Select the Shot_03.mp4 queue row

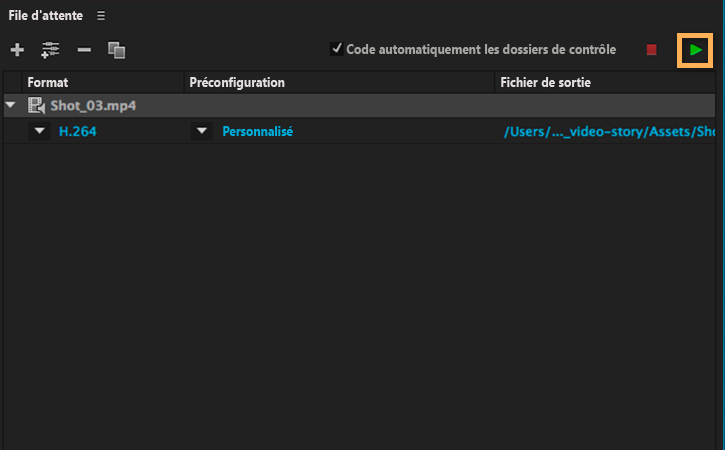300,105
